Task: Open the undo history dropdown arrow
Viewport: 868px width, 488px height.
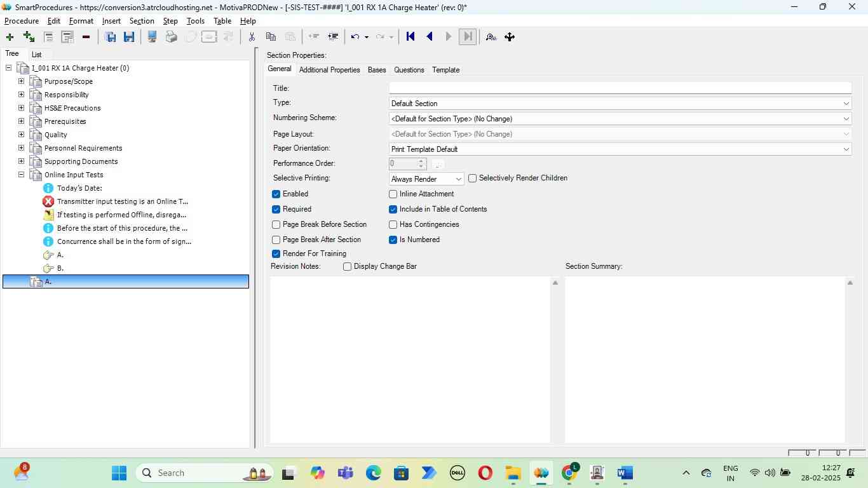Action: [x=366, y=37]
